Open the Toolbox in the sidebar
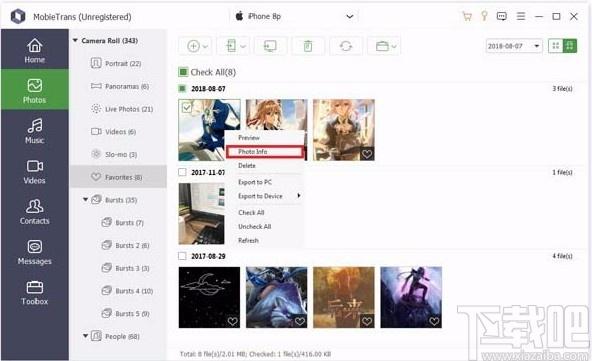The width and height of the screenshot is (592, 361). click(34, 292)
